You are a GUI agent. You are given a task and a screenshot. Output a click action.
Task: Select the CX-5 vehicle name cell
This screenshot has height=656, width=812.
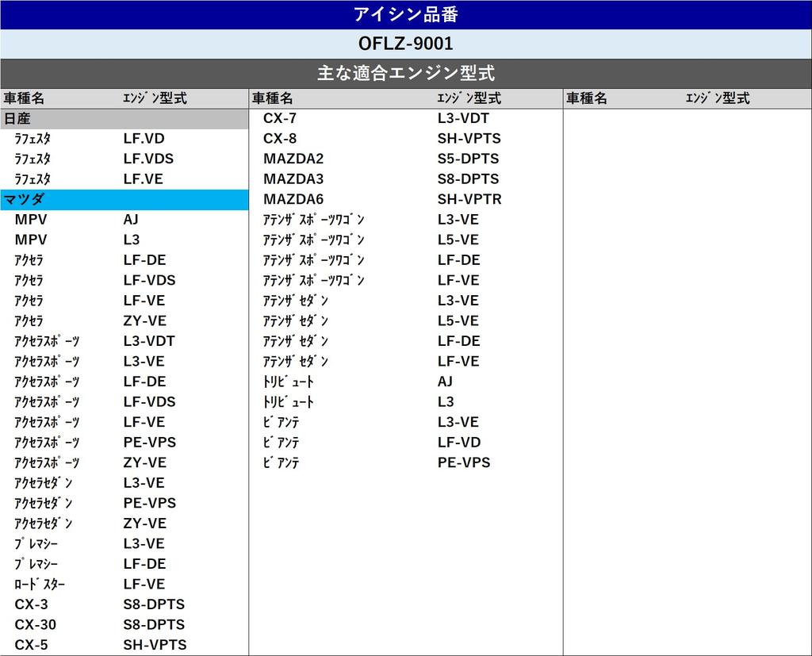coord(31,645)
